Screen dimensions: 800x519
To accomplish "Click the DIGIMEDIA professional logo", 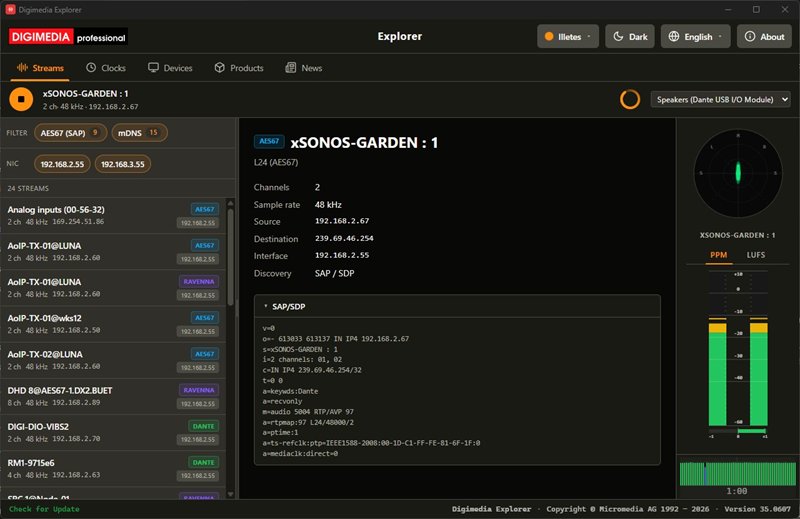I will (x=68, y=37).
